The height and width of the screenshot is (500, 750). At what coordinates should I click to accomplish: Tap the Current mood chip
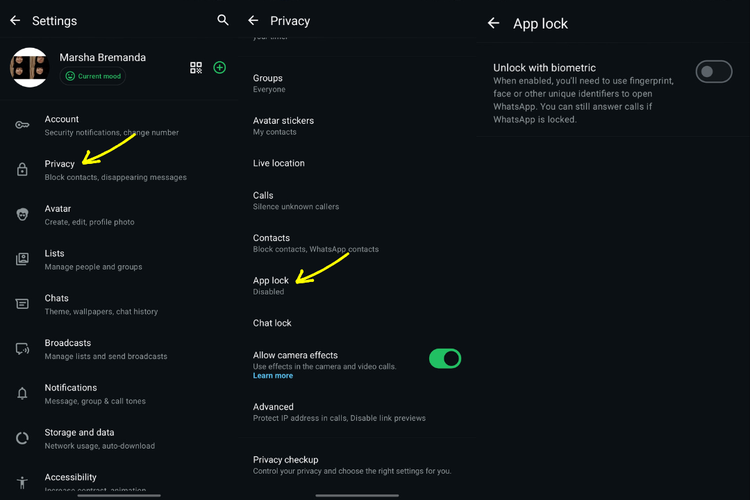pos(93,76)
